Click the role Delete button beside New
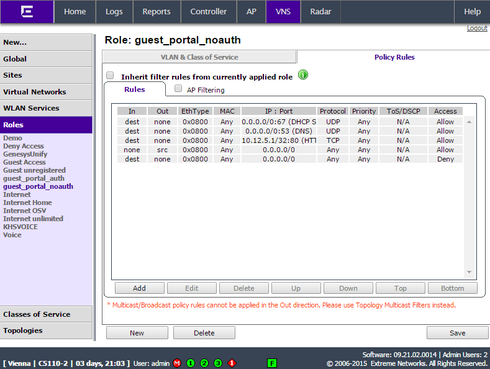490x369 pixels. pos(204,333)
